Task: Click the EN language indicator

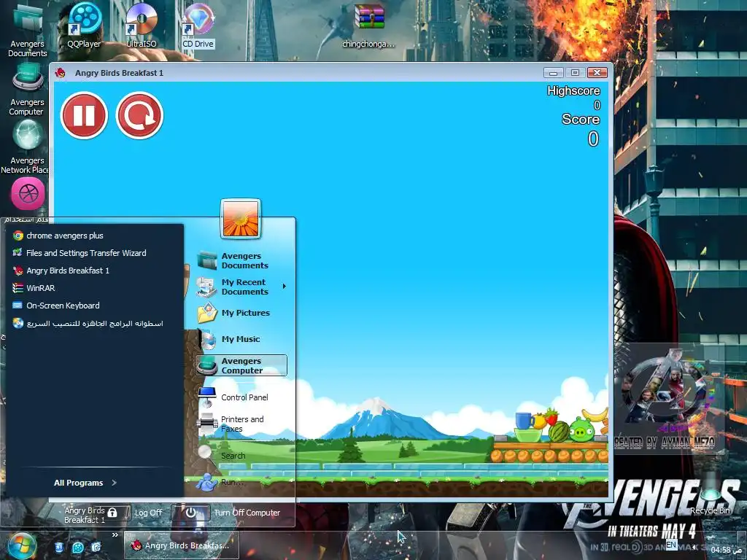Action: pos(671,545)
